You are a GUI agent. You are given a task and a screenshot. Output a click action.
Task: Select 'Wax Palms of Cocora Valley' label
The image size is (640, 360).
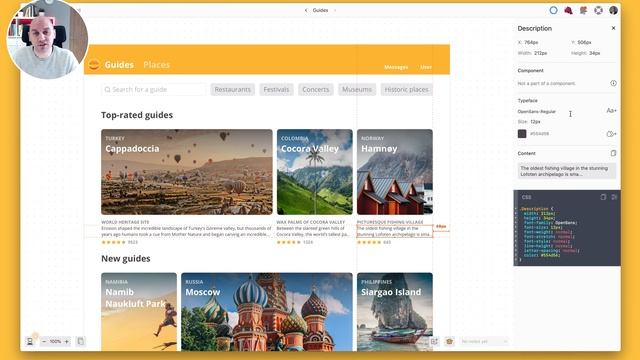311,222
